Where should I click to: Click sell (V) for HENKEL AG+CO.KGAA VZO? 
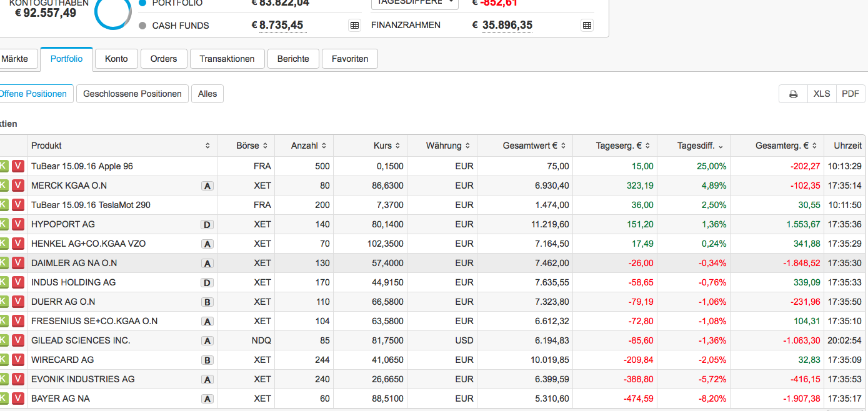pyautogui.click(x=18, y=244)
